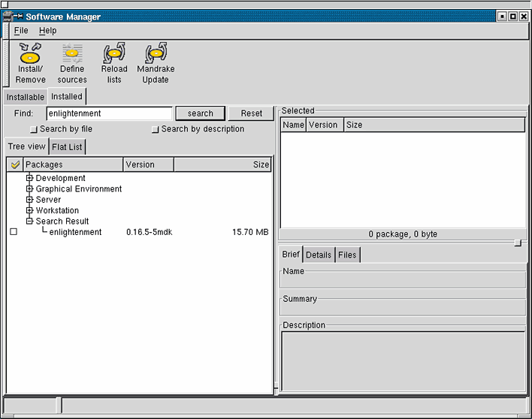The width and height of the screenshot is (532, 419).
Task: Click the Software Manager window menu icon
Action: pyautogui.click(x=8, y=17)
